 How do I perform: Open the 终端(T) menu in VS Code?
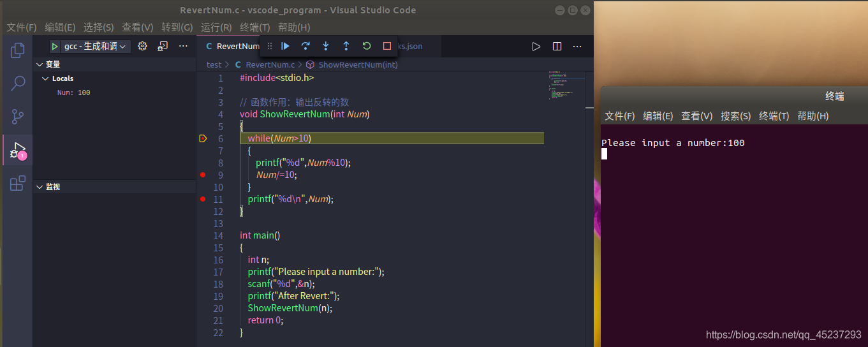pos(255,27)
